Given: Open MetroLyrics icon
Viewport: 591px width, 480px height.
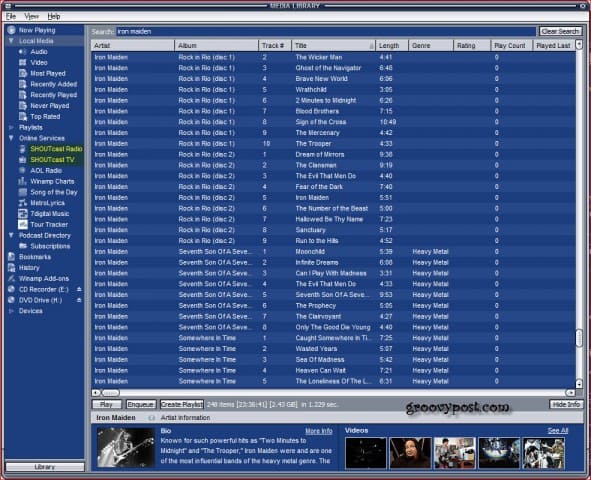Looking at the screenshot, I should click(23, 203).
